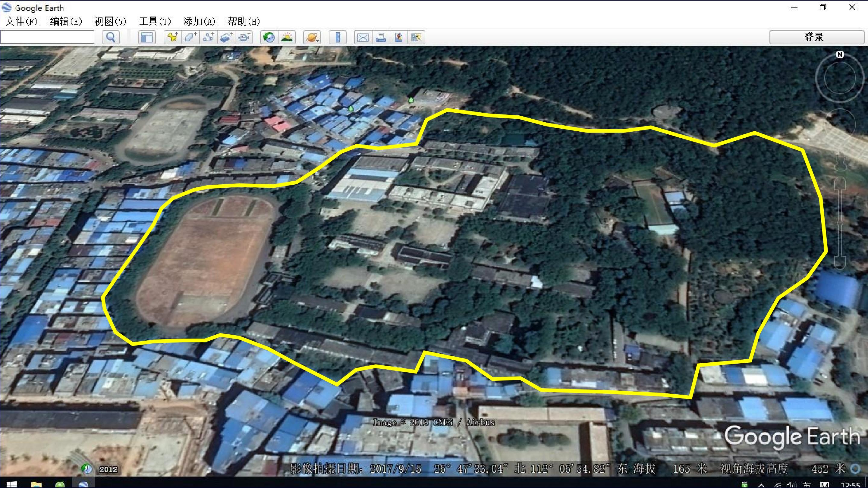
Task: Click the network Wi-Fi tray icon
Action: pos(777,485)
